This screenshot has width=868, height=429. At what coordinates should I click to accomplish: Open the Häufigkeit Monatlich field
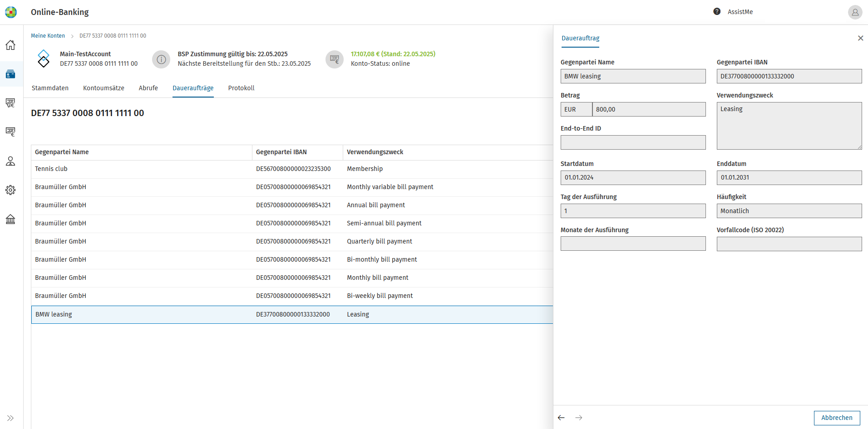(789, 211)
